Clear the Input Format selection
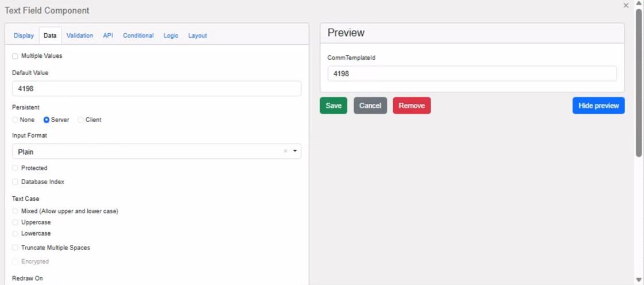Viewport: 644px width, 285px height. (x=285, y=151)
